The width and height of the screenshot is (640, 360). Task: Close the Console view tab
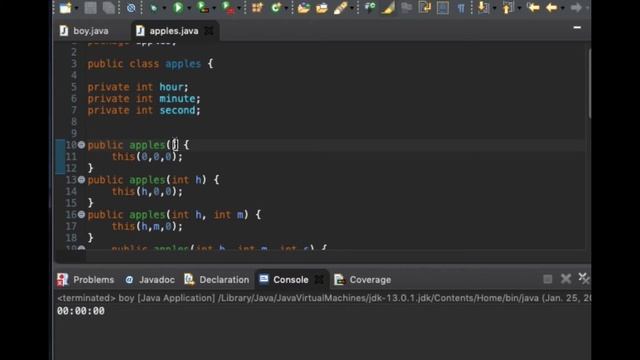point(319,280)
